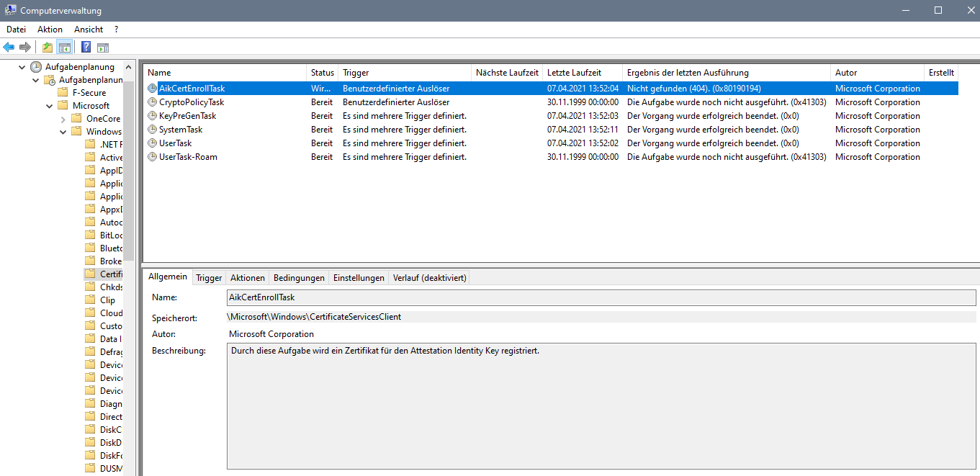The width and height of the screenshot is (980, 476).
Task: Select the Data I folder in tree
Action: point(111,339)
